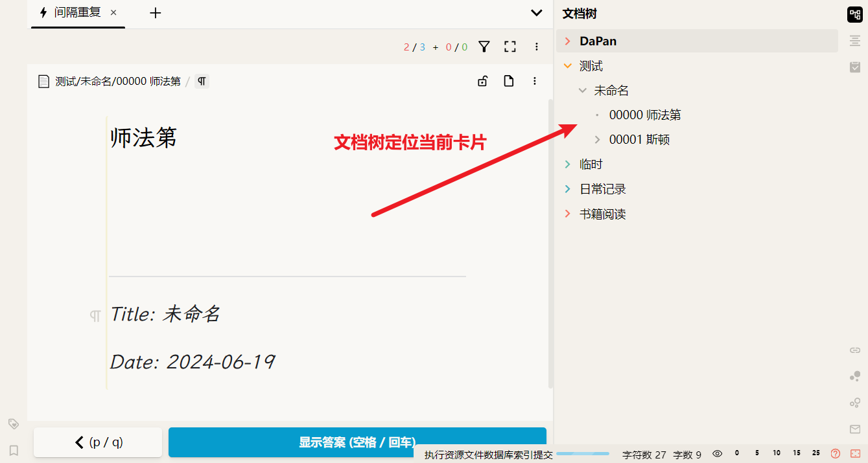Image resolution: width=868 pixels, height=463 pixels.
Task: Click the 10 value in status bar
Action: (x=777, y=453)
